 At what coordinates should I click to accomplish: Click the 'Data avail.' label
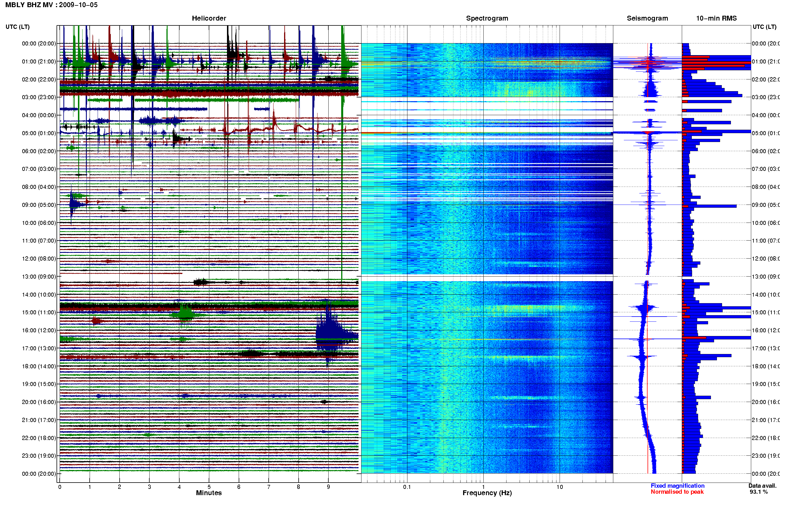pyautogui.click(x=762, y=486)
